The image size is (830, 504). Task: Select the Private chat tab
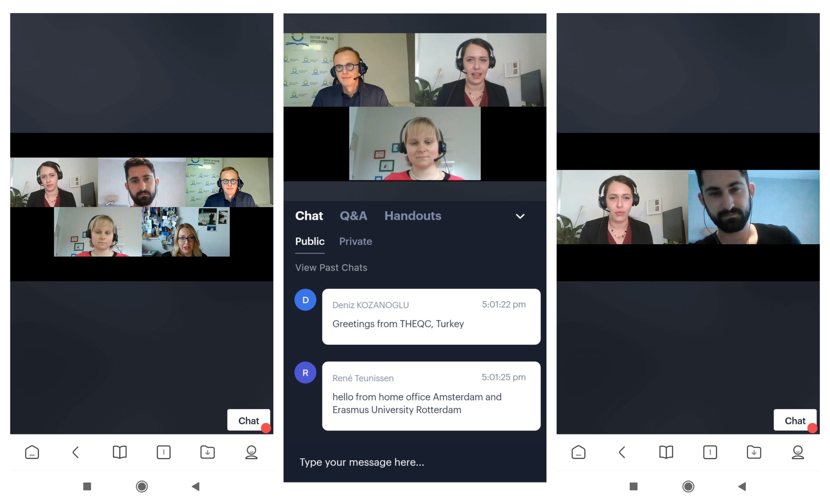355,241
